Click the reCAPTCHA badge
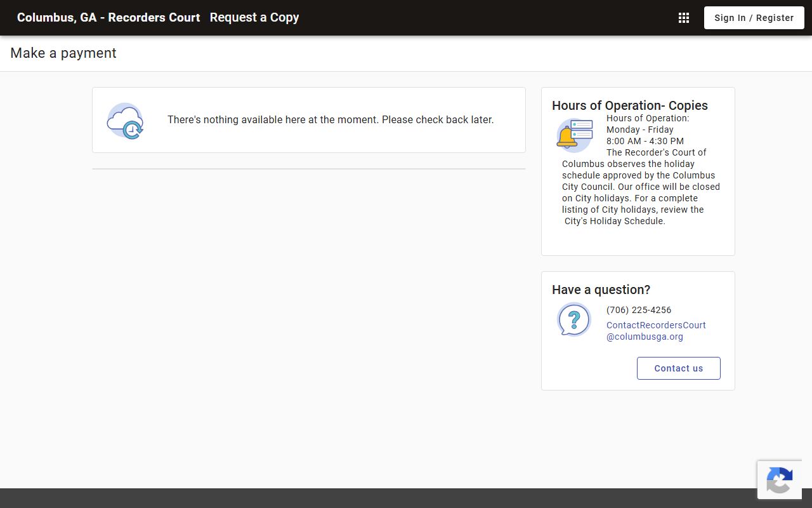The width and height of the screenshot is (812, 508). click(780, 480)
